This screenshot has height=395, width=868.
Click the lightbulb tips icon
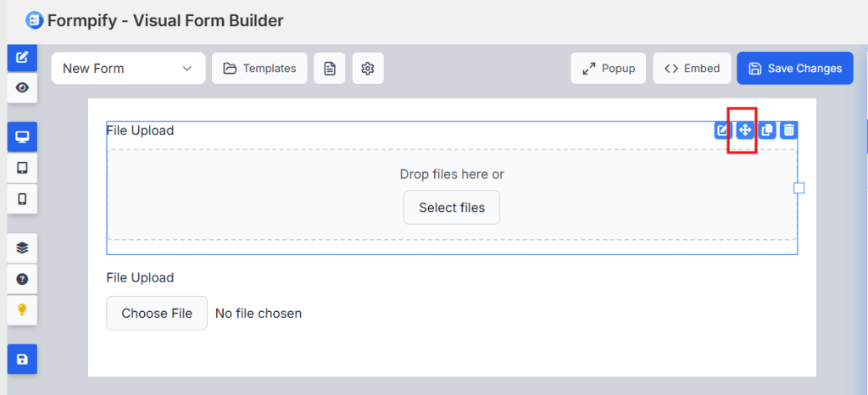pyautogui.click(x=22, y=309)
